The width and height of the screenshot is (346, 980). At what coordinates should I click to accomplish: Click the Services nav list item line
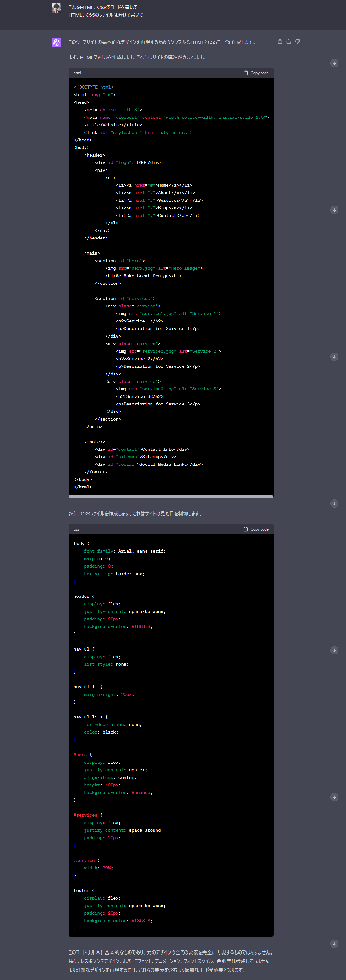(x=159, y=200)
